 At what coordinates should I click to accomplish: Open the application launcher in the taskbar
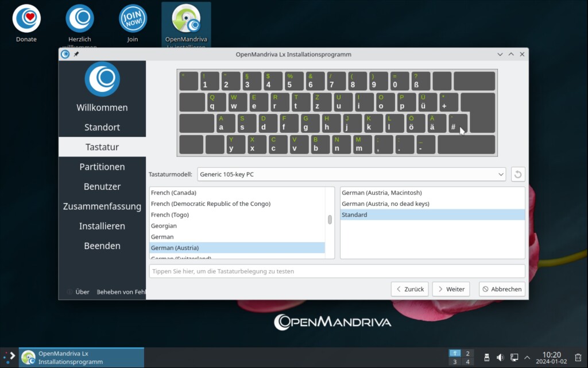pyautogui.click(x=9, y=357)
